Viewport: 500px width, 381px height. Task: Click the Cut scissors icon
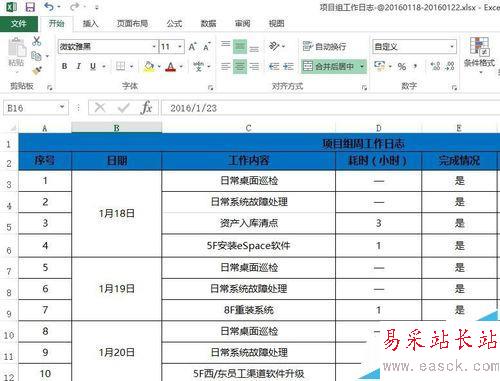(x=37, y=41)
